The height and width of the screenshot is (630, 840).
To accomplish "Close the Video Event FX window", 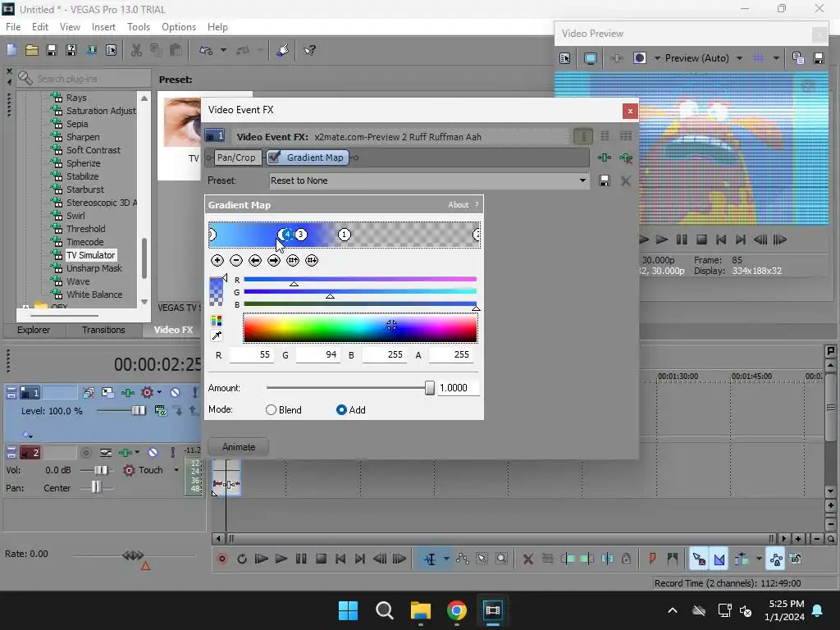I will click(630, 111).
